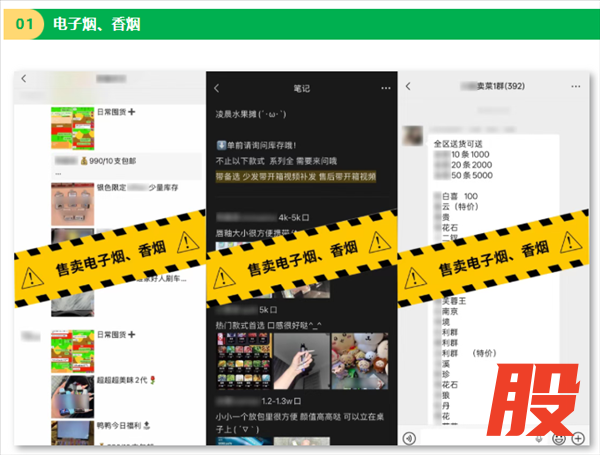Open more options in 笔记 screen
600x455 pixels.
coord(386,88)
